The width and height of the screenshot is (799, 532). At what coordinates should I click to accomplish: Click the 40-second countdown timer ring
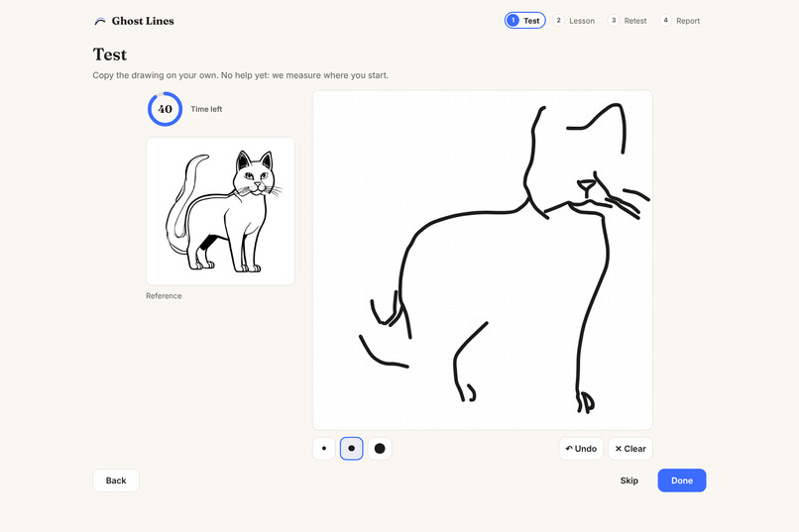pos(165,109)
